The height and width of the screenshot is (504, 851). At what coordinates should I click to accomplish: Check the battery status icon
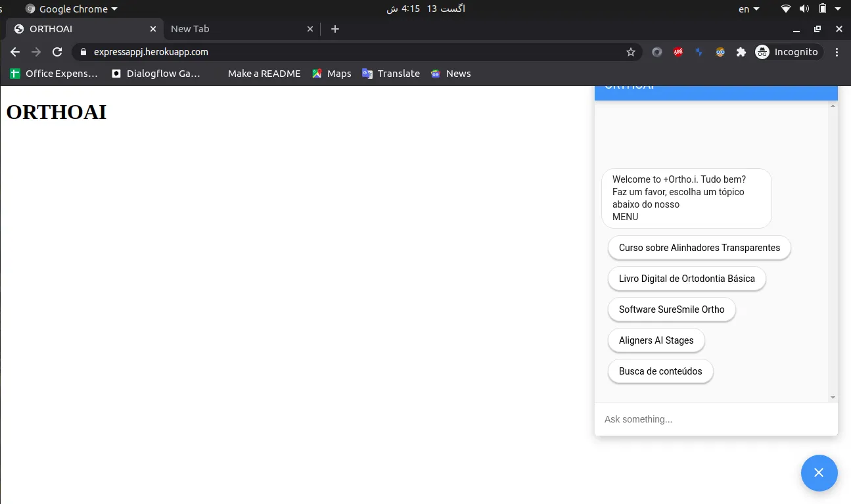822,9
